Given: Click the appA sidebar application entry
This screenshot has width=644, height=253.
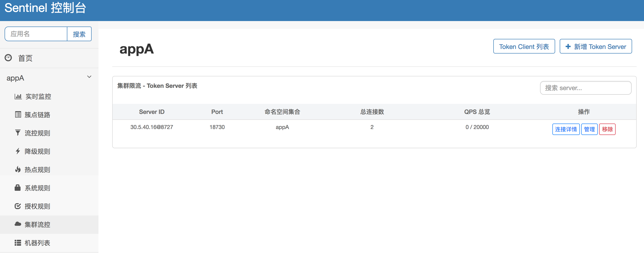Looking at the screenshot, I should click(x=16, y=78).
